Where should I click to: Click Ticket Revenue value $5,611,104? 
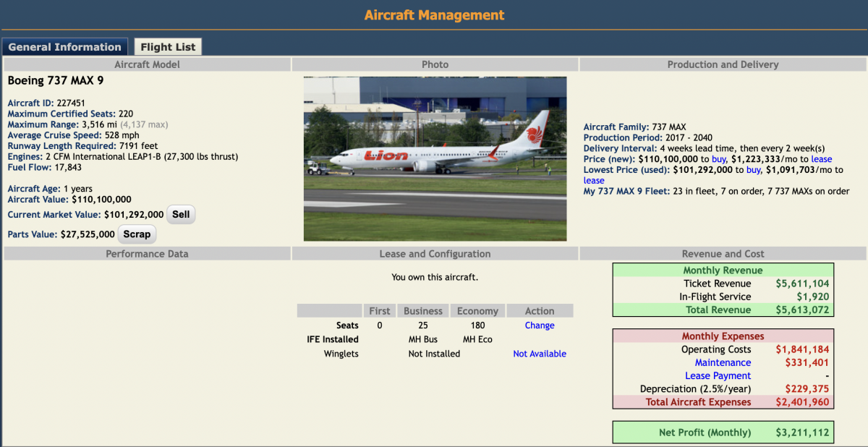coord(802,284)
